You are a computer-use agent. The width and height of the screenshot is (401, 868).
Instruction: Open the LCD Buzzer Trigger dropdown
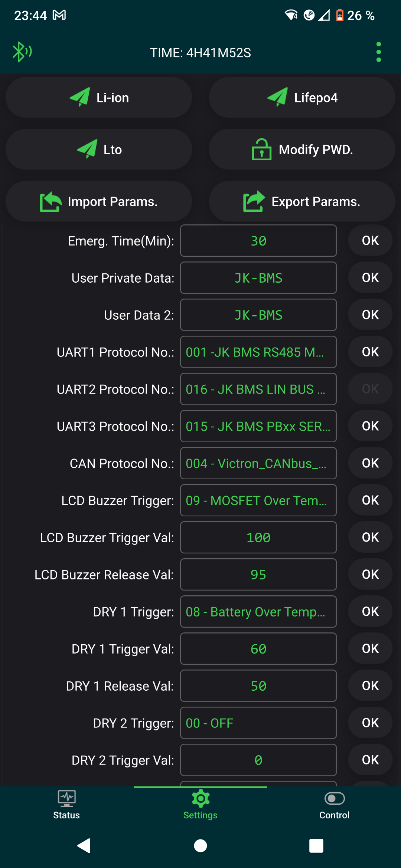[x=258, y=500]
